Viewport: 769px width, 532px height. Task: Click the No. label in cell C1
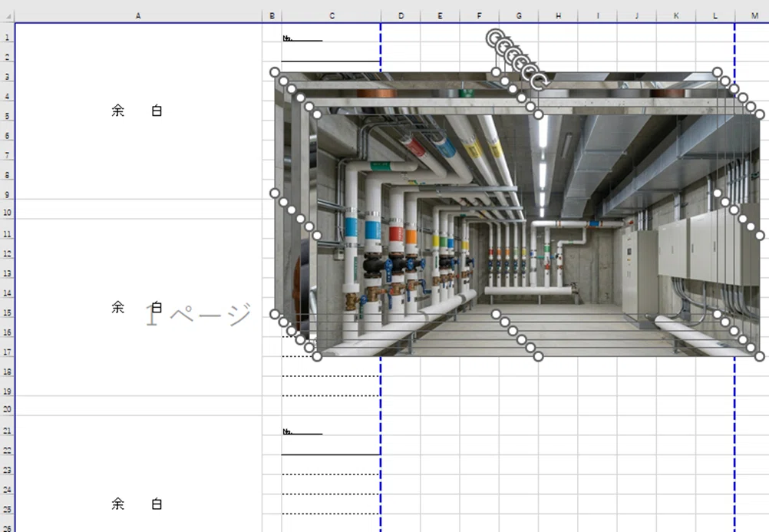(288, 38)
